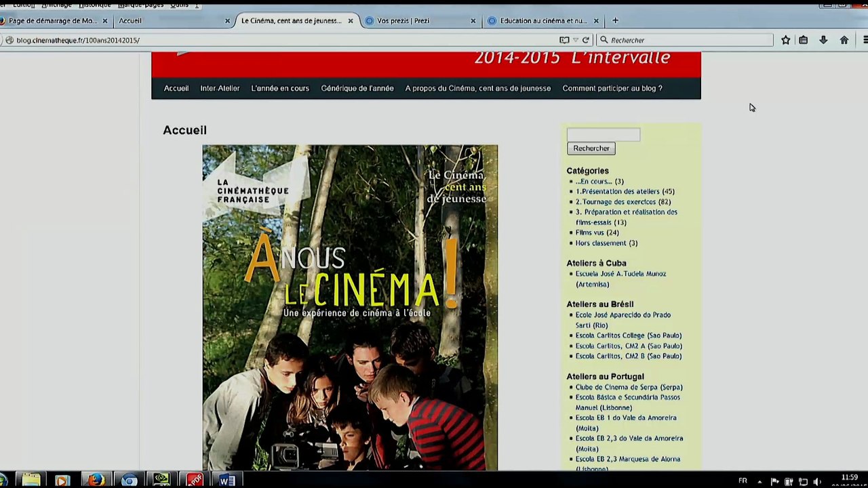Bookmark this page with the star icon
Viewport: 868px width, 488px height.
[x=785, y=40]
